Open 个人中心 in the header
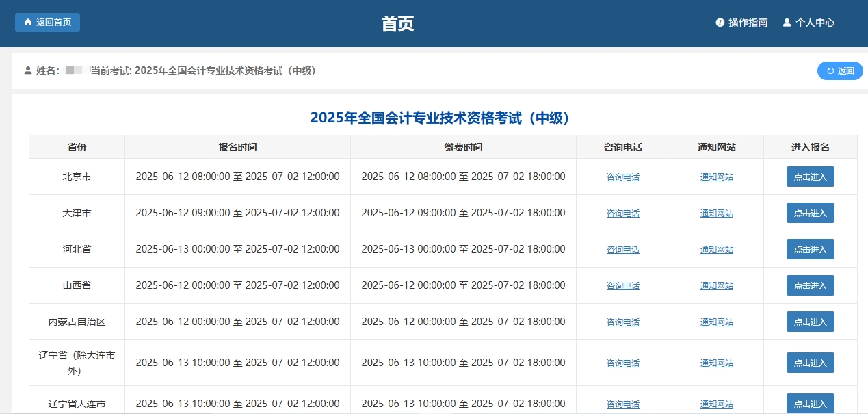Image resolution: width=868 pixels, height=414 pixels. (815, 23)
